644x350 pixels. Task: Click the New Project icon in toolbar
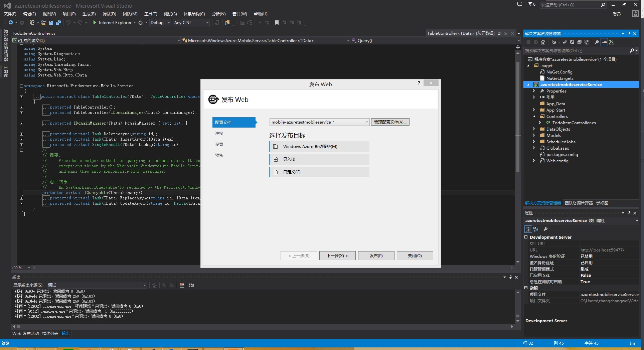[x=32, y=22]
